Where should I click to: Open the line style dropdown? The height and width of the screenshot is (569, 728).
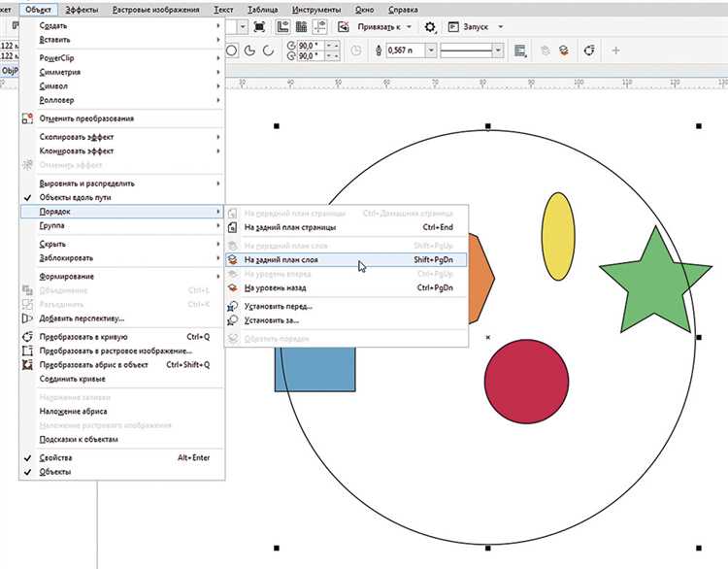[x=499, y=50]
